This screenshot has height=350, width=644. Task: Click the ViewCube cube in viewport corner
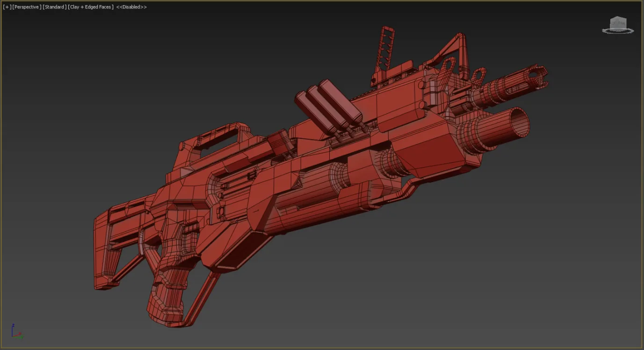[x=618, y=22]
